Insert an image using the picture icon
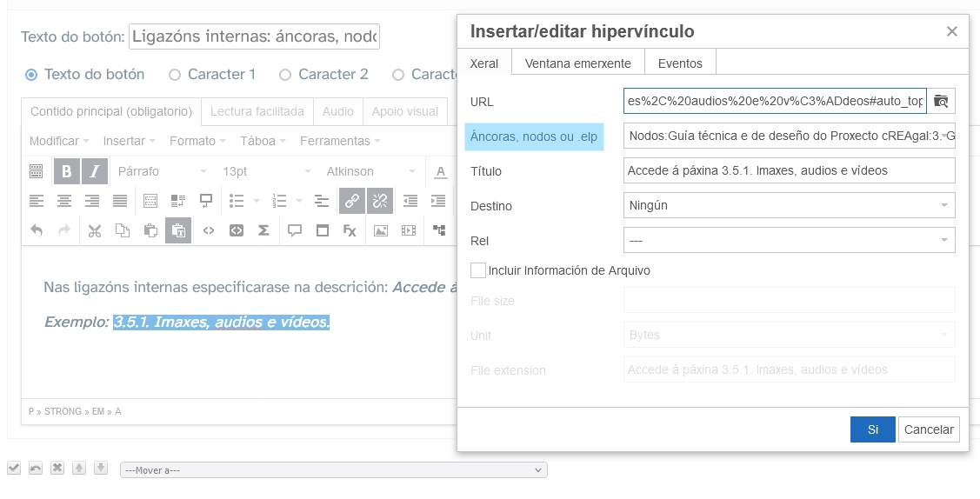980x499 pixels. 380,230
